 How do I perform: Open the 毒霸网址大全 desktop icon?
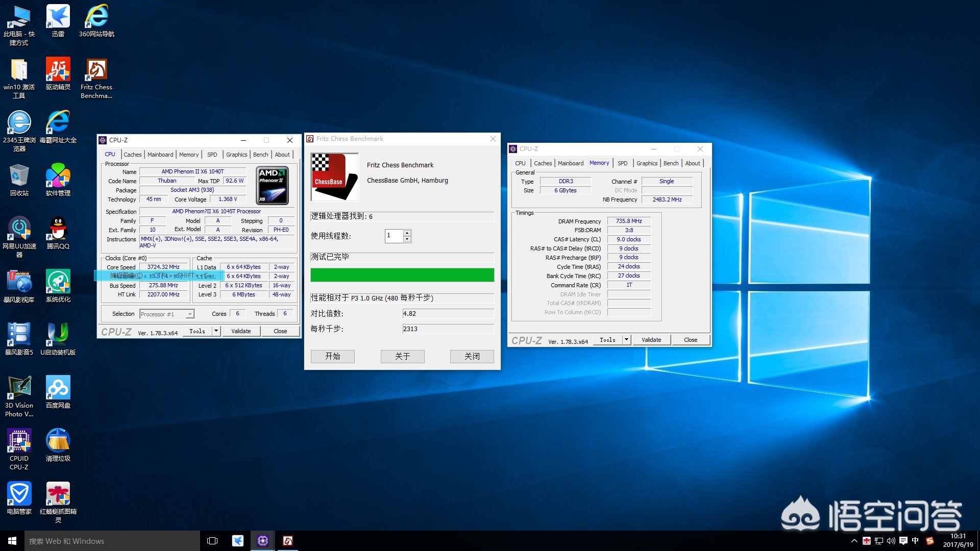(x=58, y=127)
